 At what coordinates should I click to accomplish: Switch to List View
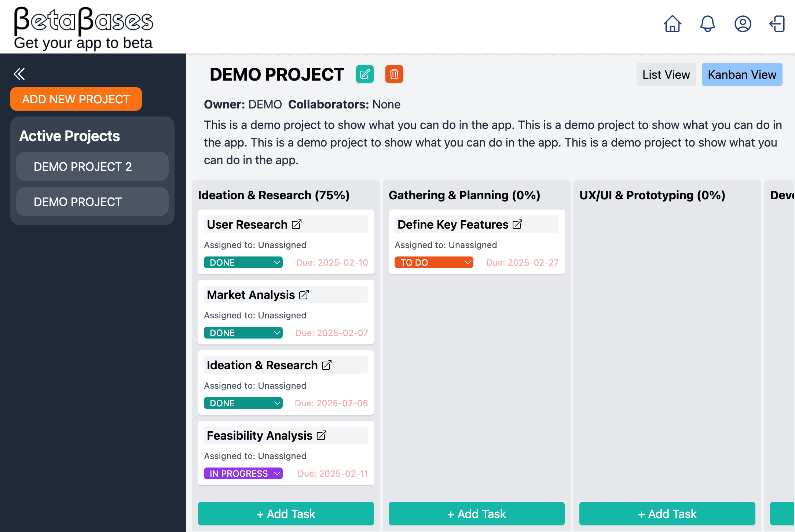666,75
